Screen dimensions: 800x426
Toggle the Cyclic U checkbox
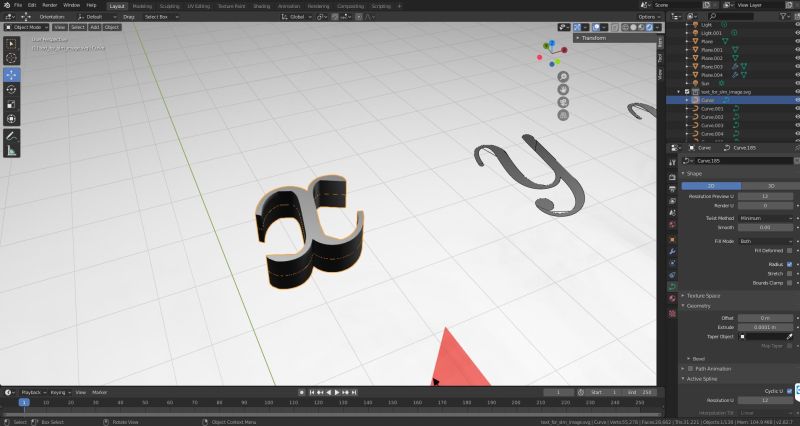[789, 391]
